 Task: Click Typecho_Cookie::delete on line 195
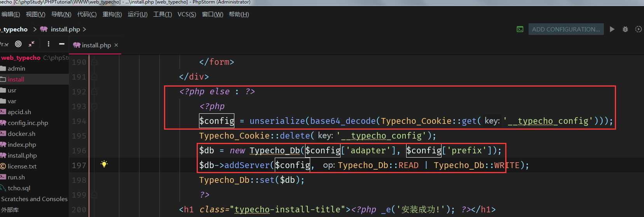(255, 136)
